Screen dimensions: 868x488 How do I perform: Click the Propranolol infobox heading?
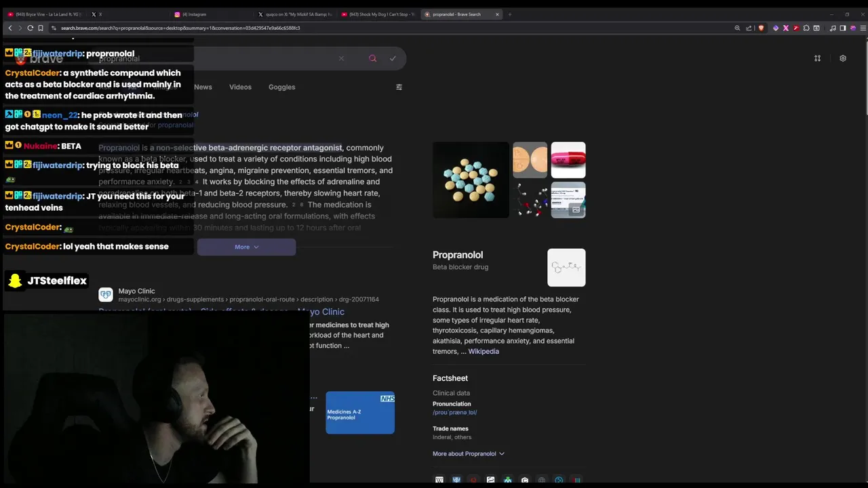tap(458, 255)
